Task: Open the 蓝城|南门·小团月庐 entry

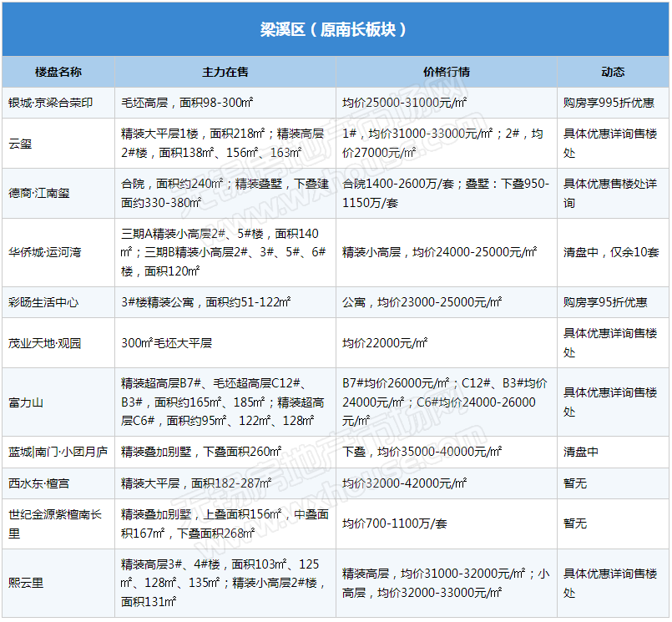Action: 58,452
